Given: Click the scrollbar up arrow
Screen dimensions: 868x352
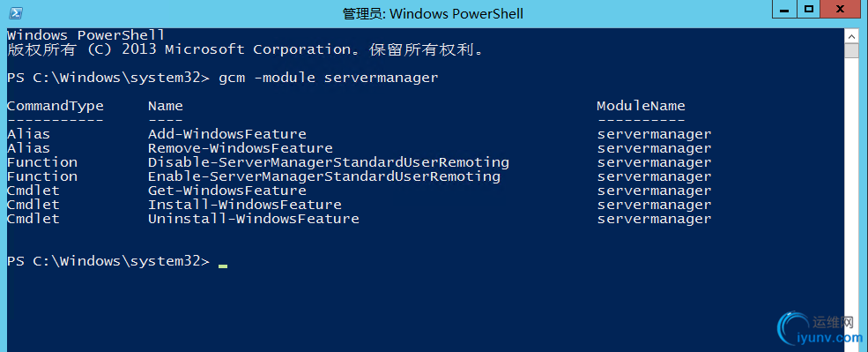Looking at the screenshot, I should [x=852, y=36].
